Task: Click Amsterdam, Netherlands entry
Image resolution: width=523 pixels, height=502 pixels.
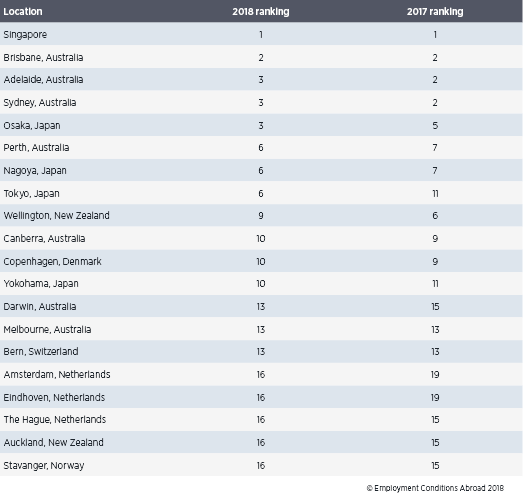Action: (x=57, y=374)
